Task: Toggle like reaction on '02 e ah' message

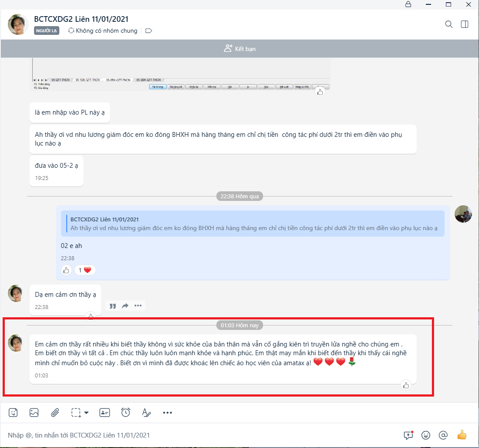Action: [66, 270]
